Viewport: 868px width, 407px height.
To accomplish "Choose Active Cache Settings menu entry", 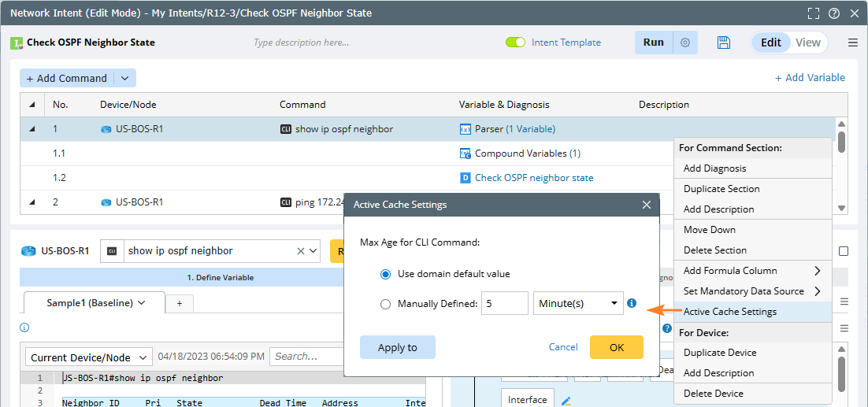I will click(729, 312).
